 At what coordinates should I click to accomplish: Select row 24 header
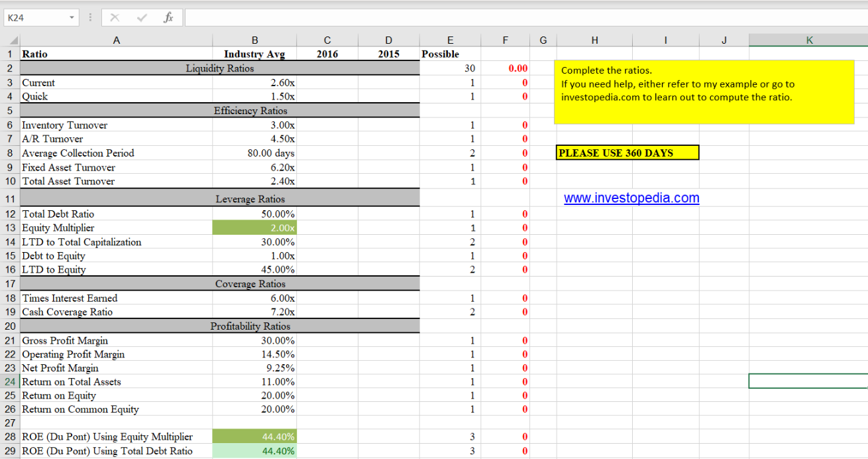point(10,381)
